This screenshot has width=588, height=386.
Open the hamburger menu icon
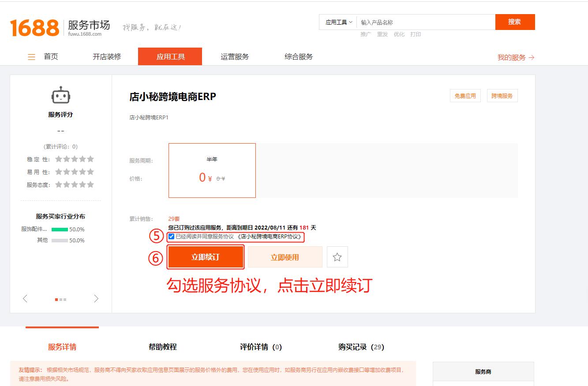30,56
